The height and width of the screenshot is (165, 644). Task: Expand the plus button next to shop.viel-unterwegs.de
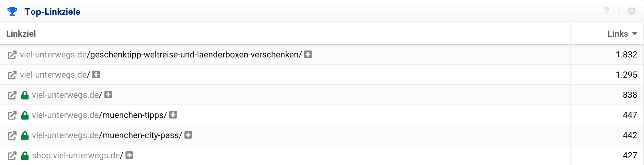(x=129, y=155)
